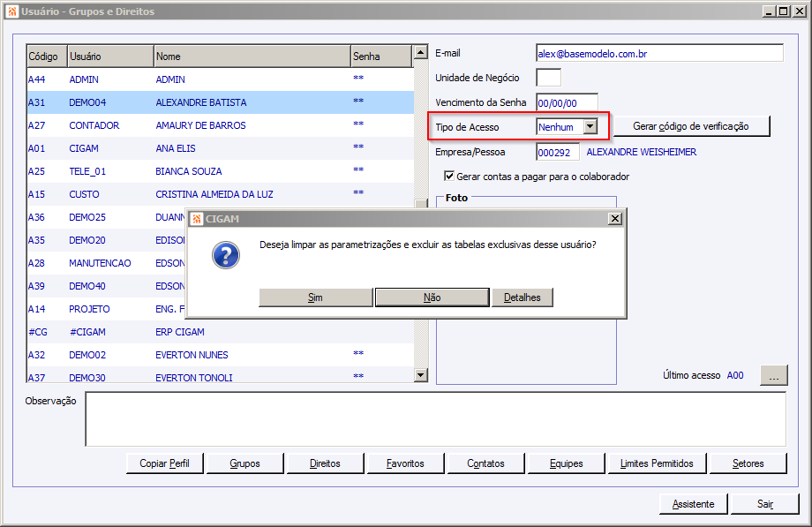Viewport: 812px width, 527px height.
Task: Select ANA ELIS row
Action: pos(221,148)
